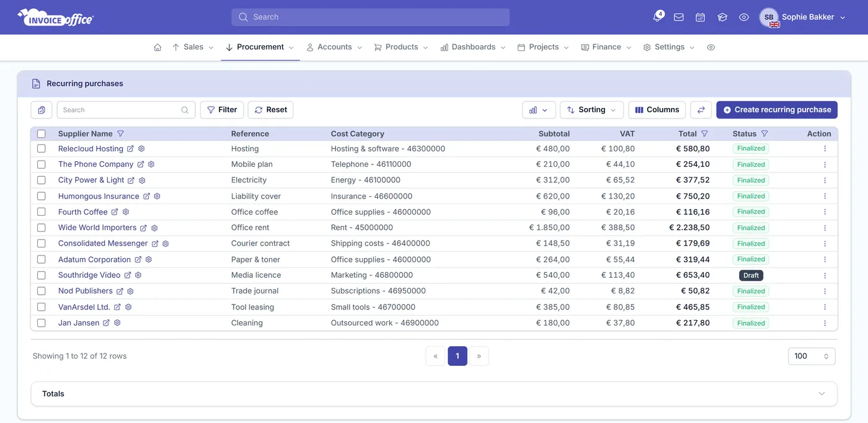Select The Phone Company row checkbox
Viewport: 868px width, 423px height.
tap(42, 164)
